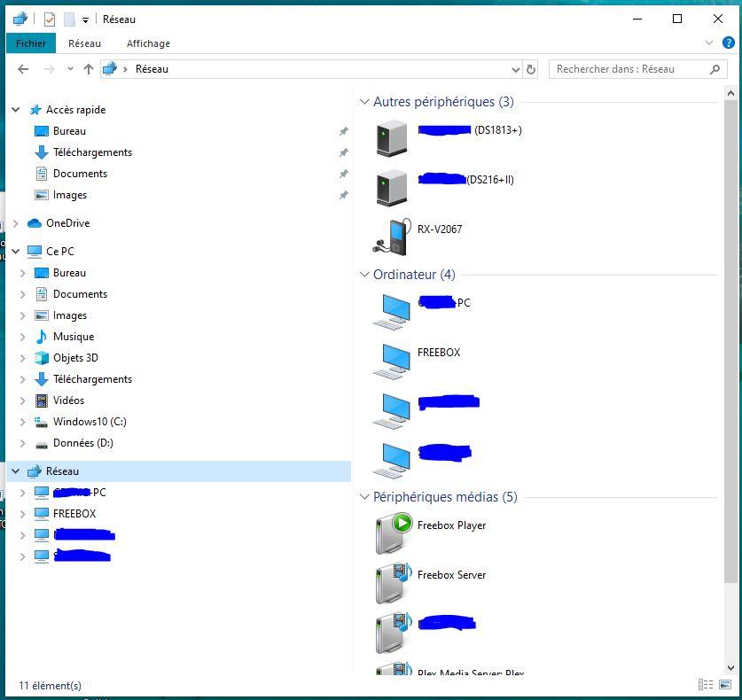Click the Autres périphériques (3) group header
The image size is (742, 700).
[443, 102]
